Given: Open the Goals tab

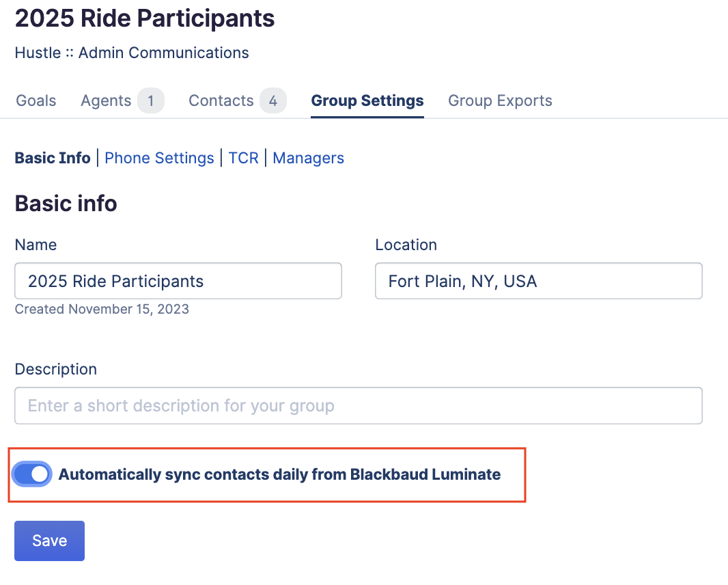Looking at the screenshot, I should pyautogui.click(x=36, y=100).
